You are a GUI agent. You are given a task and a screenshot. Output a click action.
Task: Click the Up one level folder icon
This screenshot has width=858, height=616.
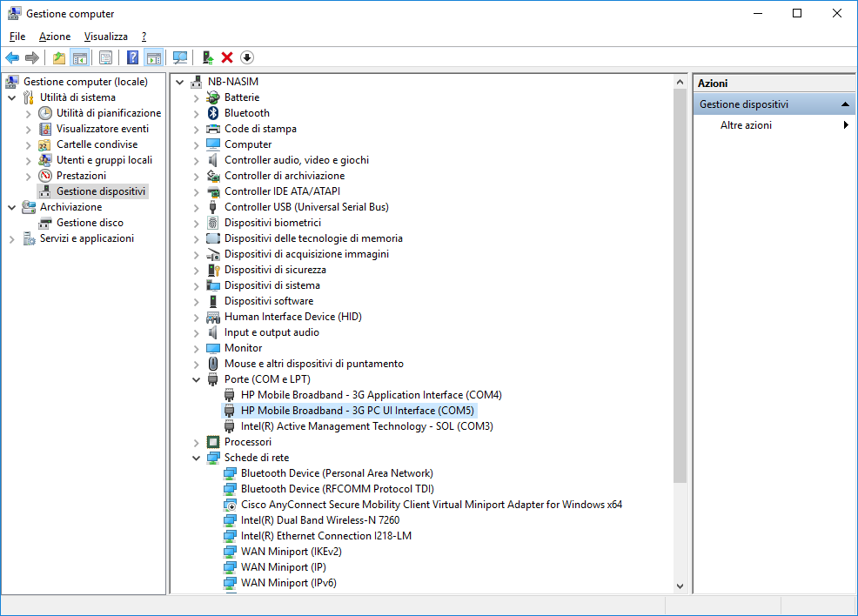(59, 57)
